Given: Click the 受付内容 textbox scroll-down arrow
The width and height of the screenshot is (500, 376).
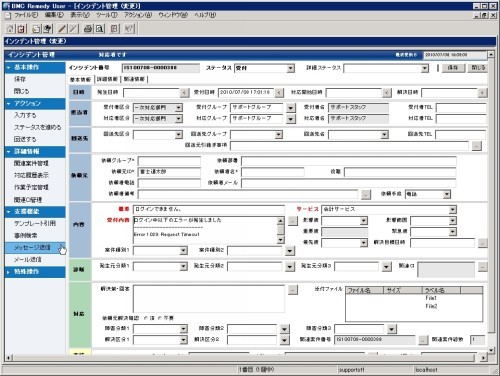Looking at the screenshot, I should pyautogui.click(x=281, y=240).
